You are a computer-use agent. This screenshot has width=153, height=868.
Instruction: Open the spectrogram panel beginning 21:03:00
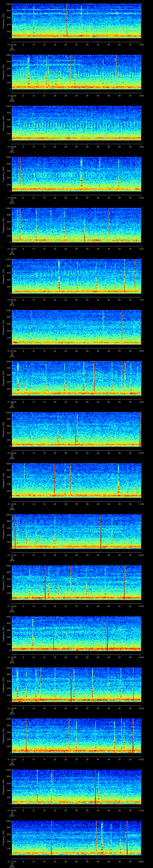click(76, 123)
